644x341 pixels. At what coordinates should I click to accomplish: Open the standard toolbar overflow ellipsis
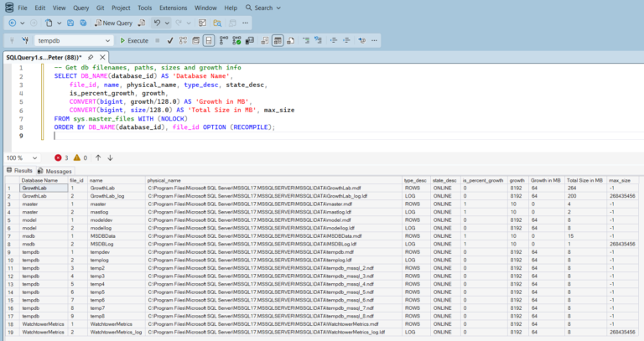(x=245, y=23)
